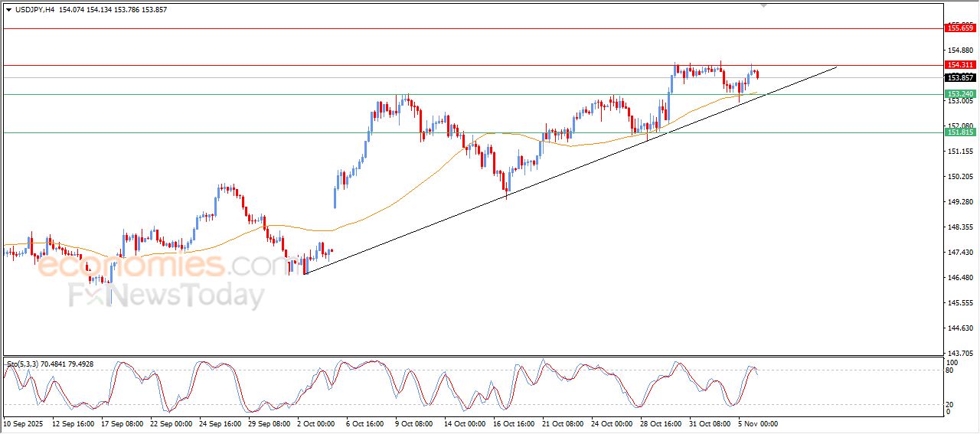Image resolution: width=980 pixels, height=434 pixels.
Task: Click the 149.280 price scale value
Action: click(959, 202)
